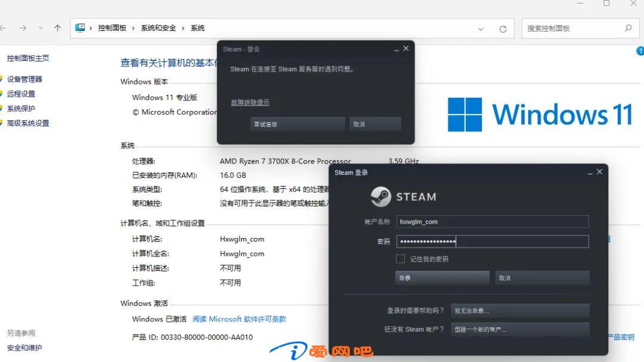Click the 16.0 GB installed RAM value
The width and height of the screenshot is (644, 362).
pos(233,175)
